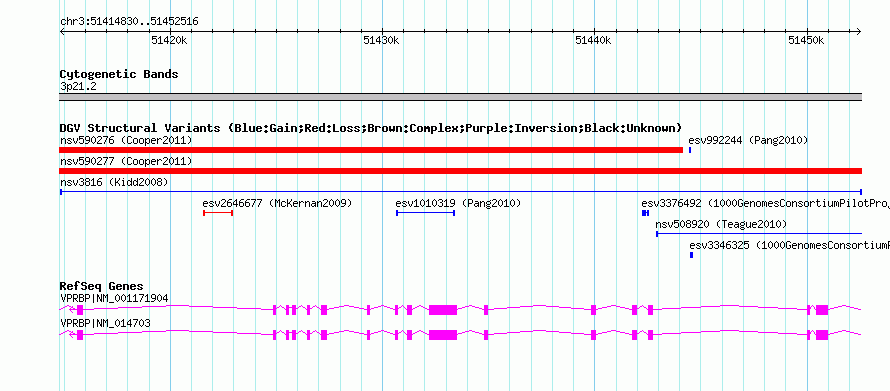
Task: Click the large exon of VPRBP|NM_014703
Action: click(x=443, y=335)
